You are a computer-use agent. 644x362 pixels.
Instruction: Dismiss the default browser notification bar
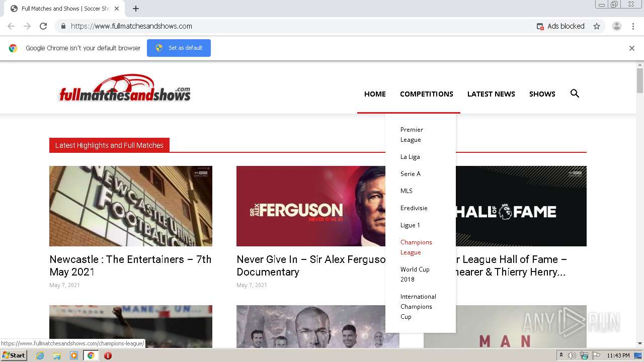[x=632, y=48]
